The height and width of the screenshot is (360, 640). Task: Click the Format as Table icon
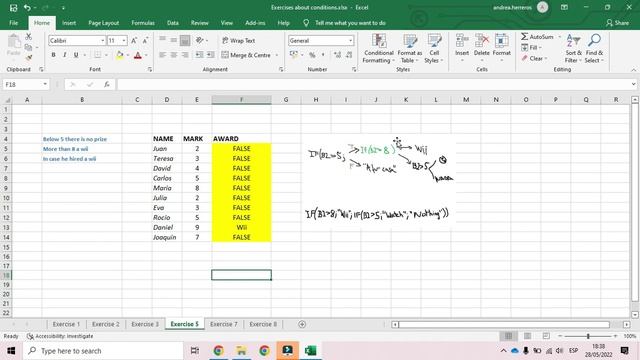click(x=409, y=42)
